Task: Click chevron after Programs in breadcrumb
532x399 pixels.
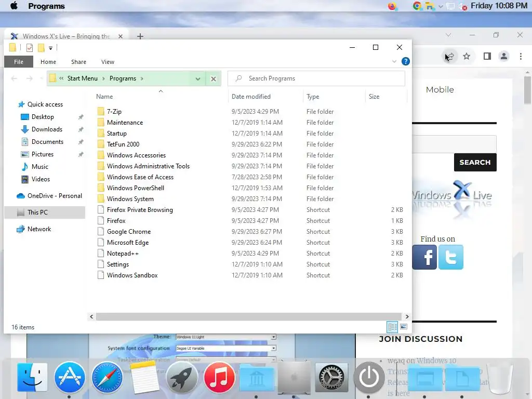Action: click(x=142, y=79)
